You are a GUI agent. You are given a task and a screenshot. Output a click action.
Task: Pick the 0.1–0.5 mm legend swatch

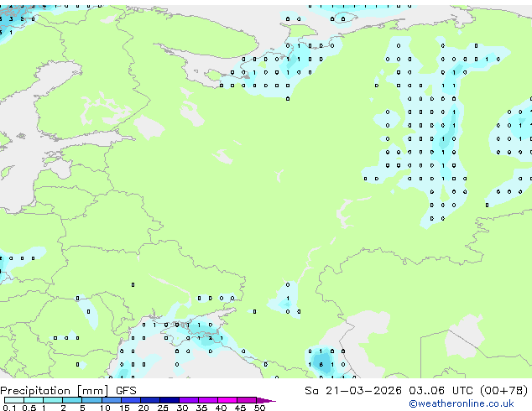pyautogui.click(x=14, y=400)
